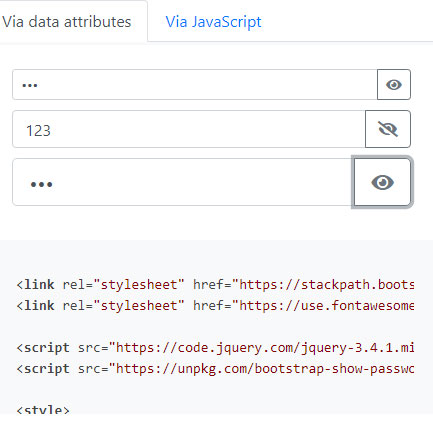The width and height of the screenshot is (433, 433).
Task: Select the Via data attributes tab
Action: coord(67,22)
